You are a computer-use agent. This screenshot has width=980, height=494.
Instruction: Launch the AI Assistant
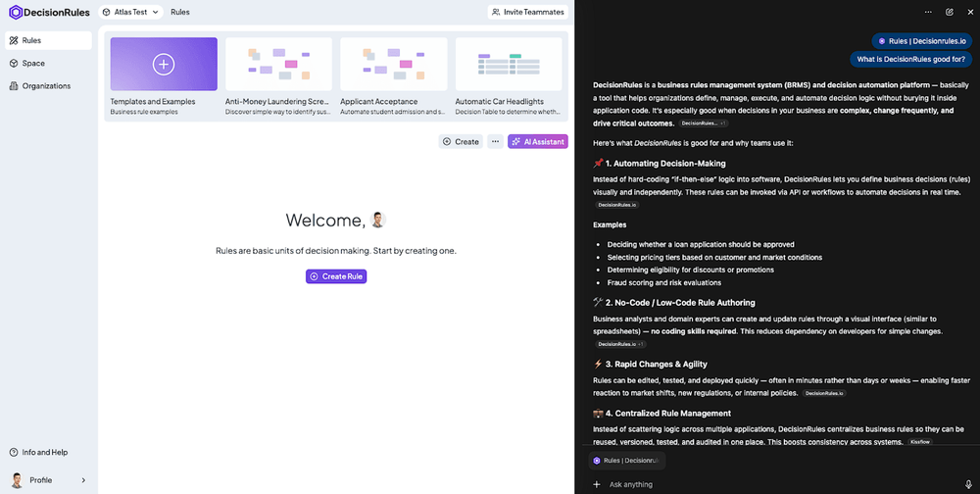[x=537, y=142]
